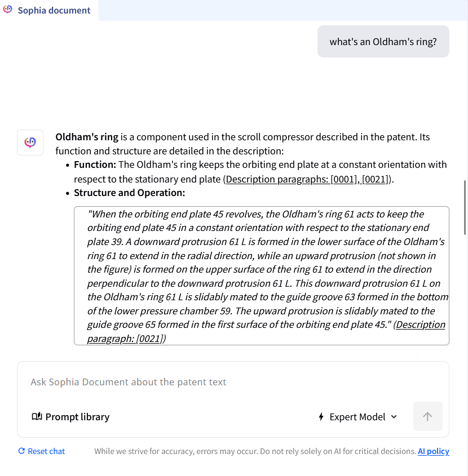The image size is (468, 476).
Task: Click the open-book Prompt library icon
Action: [x=37, y=417]
